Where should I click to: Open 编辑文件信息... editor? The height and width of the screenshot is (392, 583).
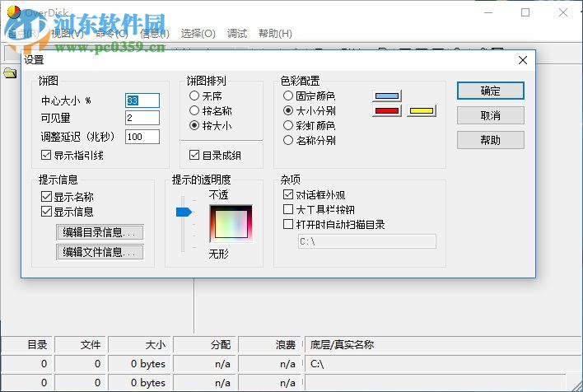(x=100, y=252)
